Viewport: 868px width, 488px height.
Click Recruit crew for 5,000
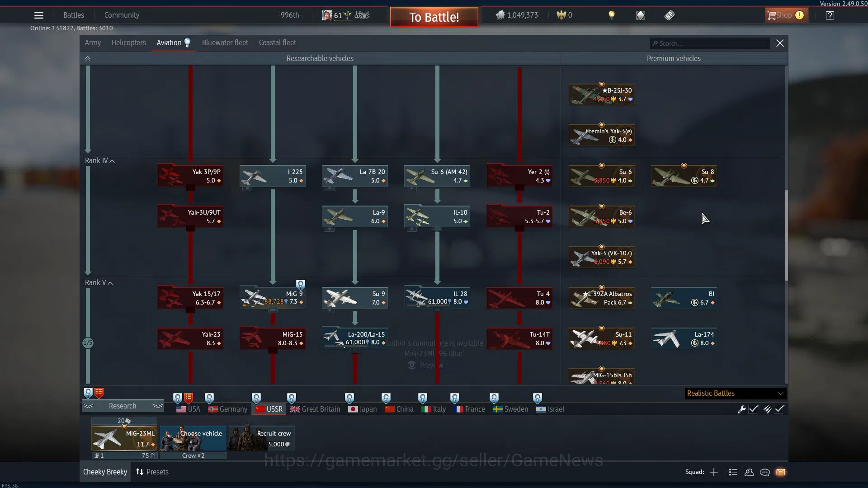point(262,438)
